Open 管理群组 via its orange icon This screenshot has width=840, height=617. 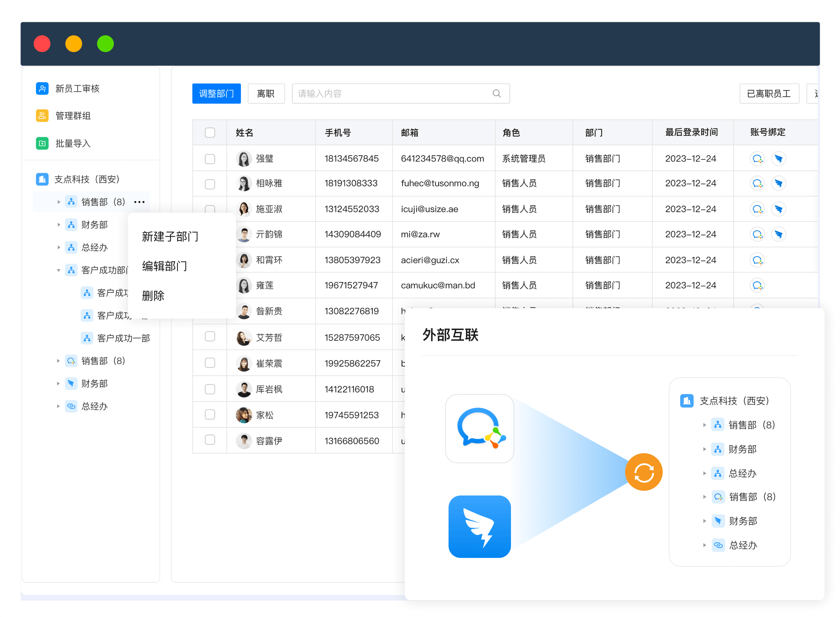pyautogui.click(x=42, y=116)
